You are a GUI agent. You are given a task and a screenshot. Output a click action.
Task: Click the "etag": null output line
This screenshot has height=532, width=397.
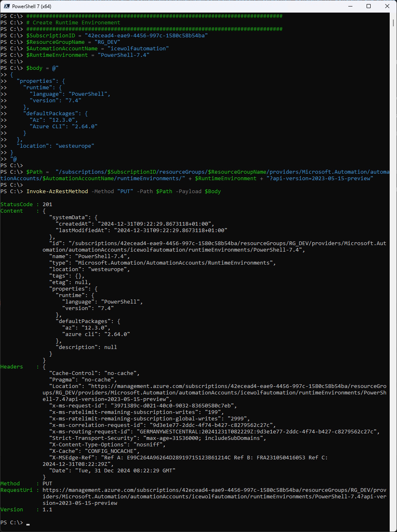tap(70, 282)
